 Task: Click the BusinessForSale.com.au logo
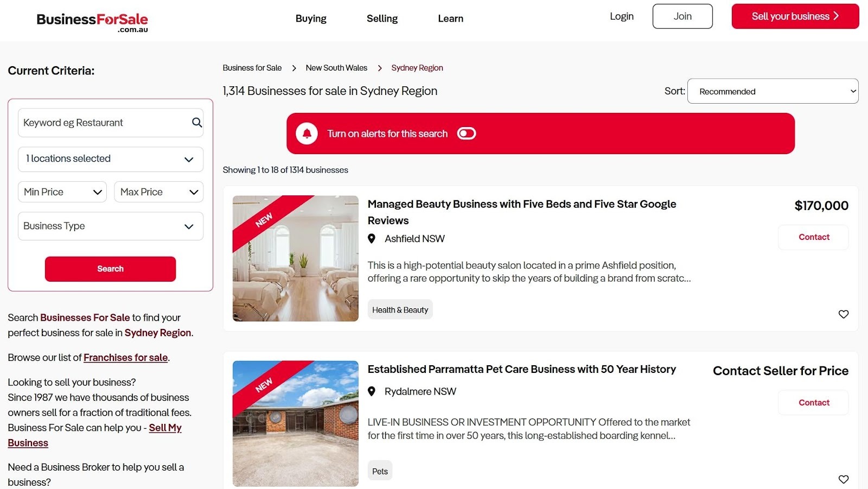coord(92,20)
